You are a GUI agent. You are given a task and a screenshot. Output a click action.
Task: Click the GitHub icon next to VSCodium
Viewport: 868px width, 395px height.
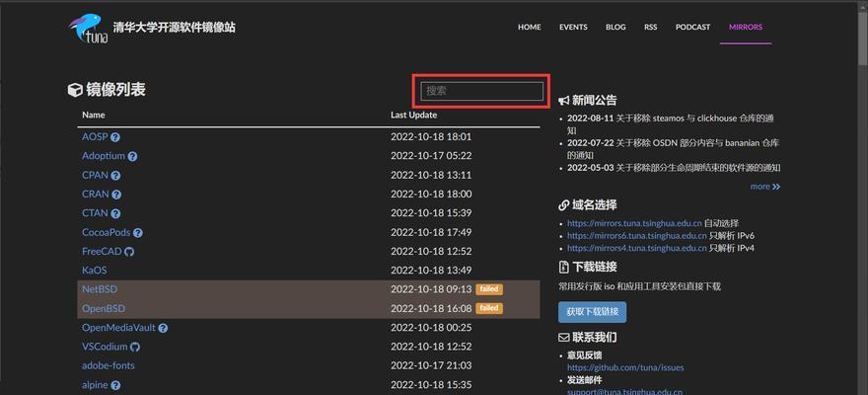point(135,347)
